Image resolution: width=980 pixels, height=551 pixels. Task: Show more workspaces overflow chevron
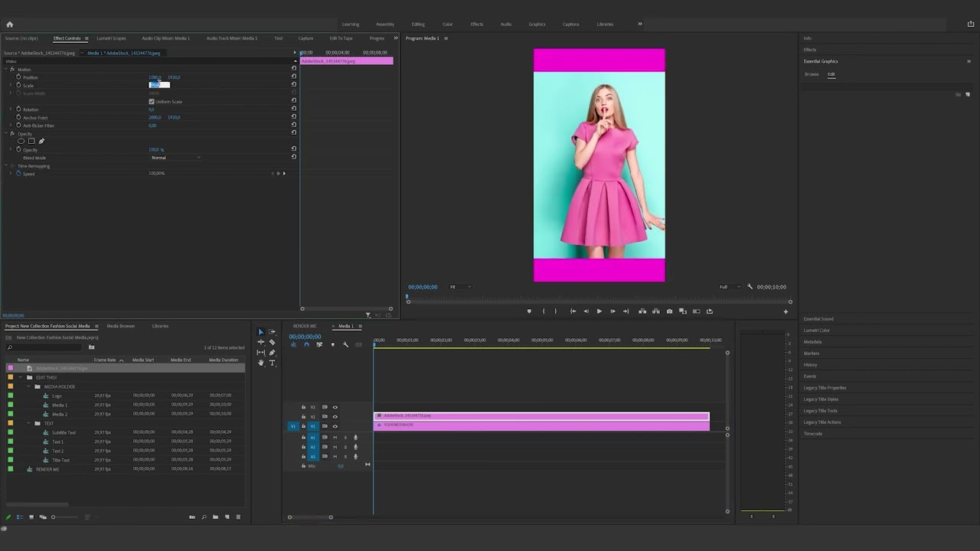[x=640, y=24]
